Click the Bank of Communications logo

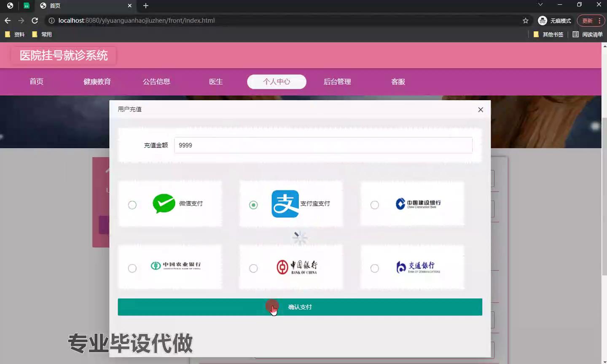(x=418, y=267)
